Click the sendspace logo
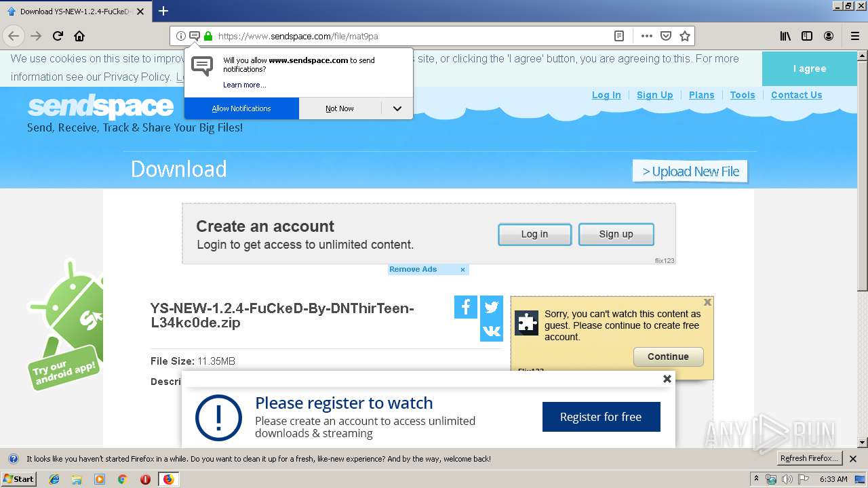This screenshot has width=868, height=488. click(x=100, y=106)
